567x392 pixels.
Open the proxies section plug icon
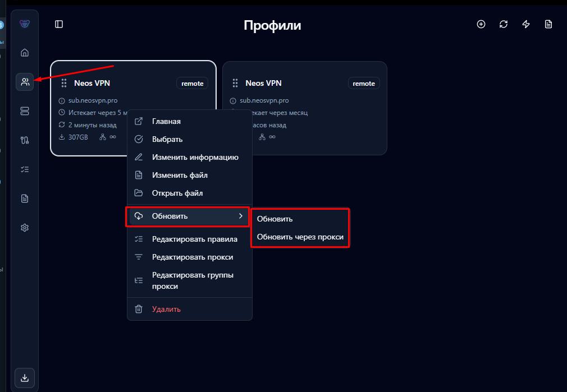(x=24, y=140)
